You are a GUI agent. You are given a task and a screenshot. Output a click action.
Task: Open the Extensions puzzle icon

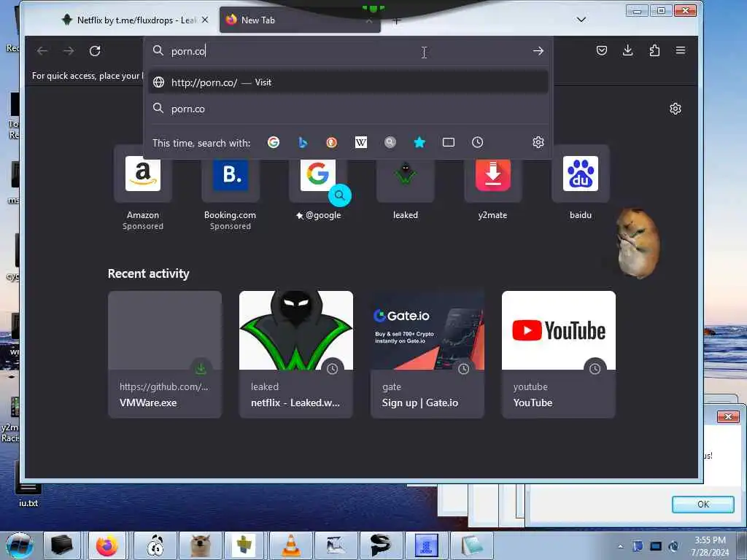654,50
